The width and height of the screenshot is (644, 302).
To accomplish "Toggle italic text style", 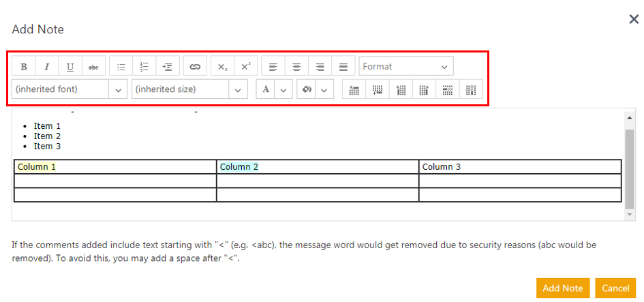I will pos(47,67).
